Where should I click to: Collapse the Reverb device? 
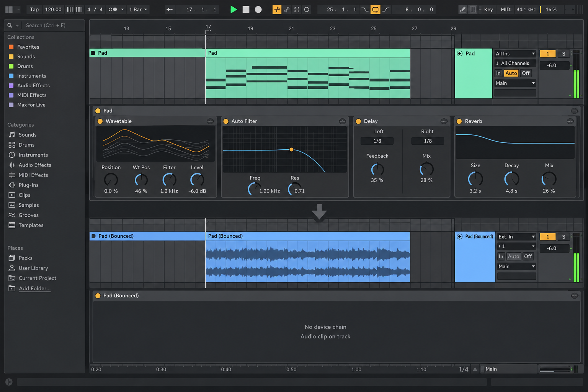570,121
